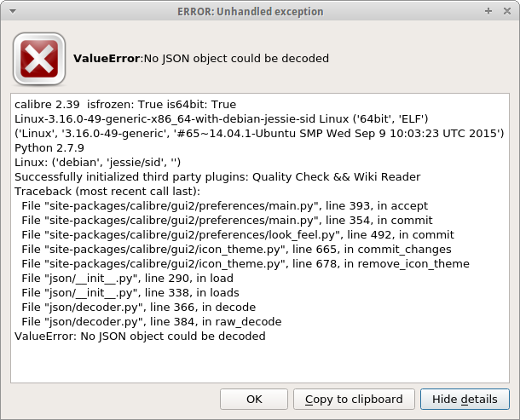Image resolution: width=520 pixels, height=420 pixels.
Task: Click the look_feel.py line 492 traceback entry
Action: tap(225, 234)
